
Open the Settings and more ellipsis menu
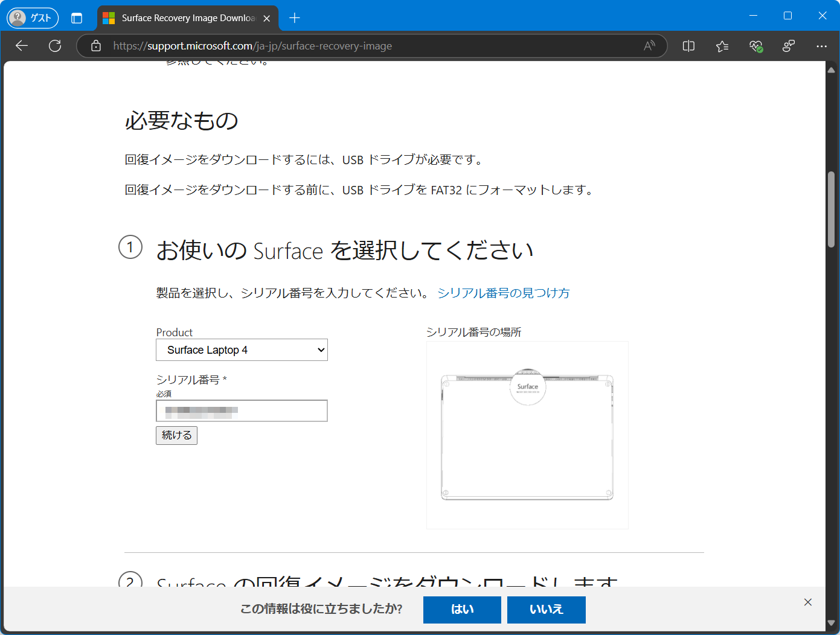pos(821,46)
